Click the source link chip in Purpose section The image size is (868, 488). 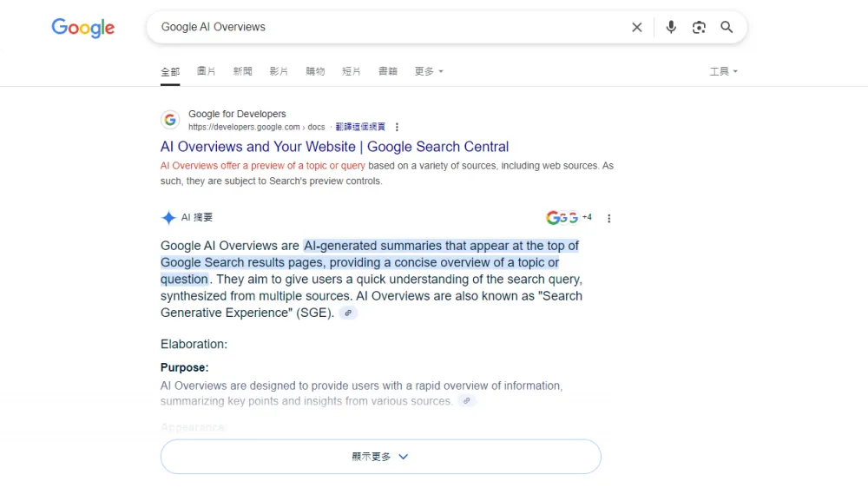467,401
